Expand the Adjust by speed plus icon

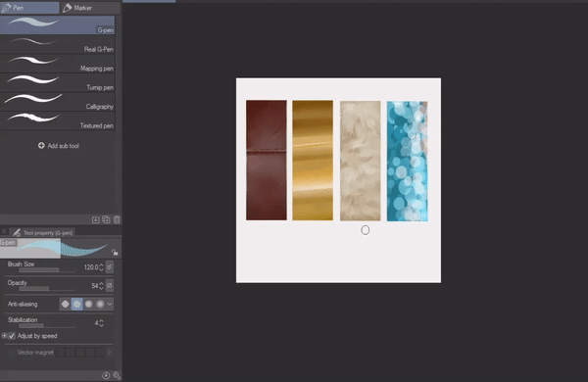click(x=4, y=336)
